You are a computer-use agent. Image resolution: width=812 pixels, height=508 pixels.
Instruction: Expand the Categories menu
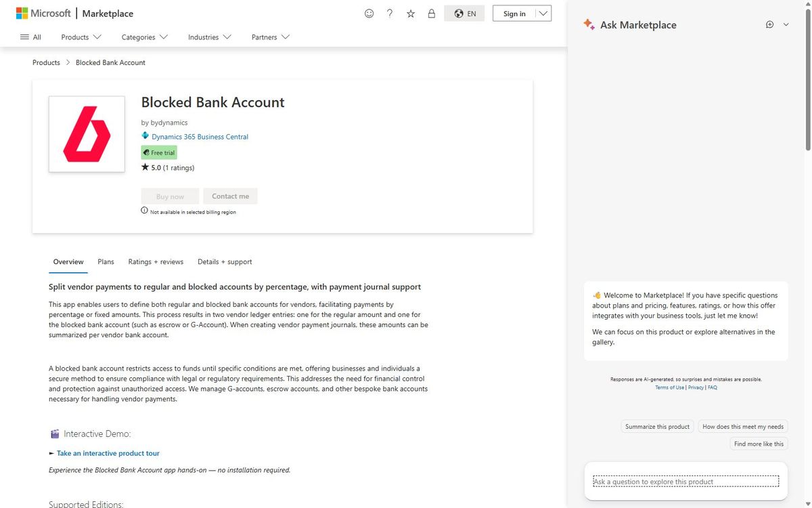[145, 37]
